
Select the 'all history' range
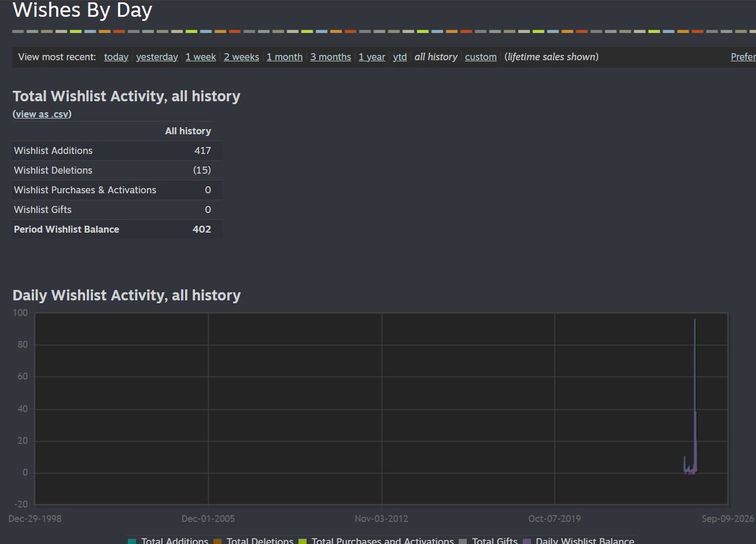[436, 57]
